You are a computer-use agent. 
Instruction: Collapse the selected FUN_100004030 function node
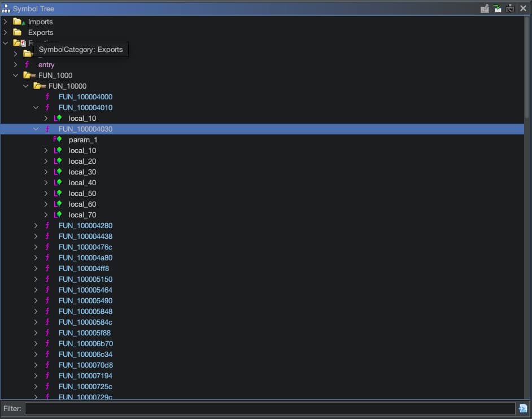[x=36, y=129]
